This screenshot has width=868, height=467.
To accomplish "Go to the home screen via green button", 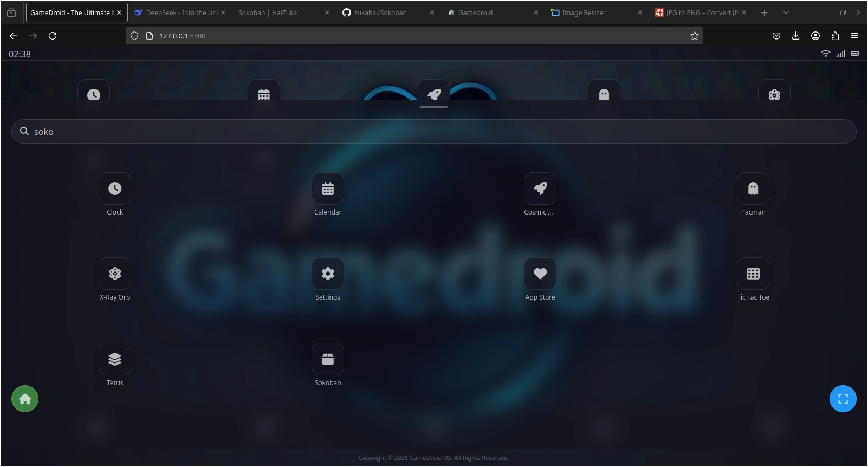I will point(25,399).
